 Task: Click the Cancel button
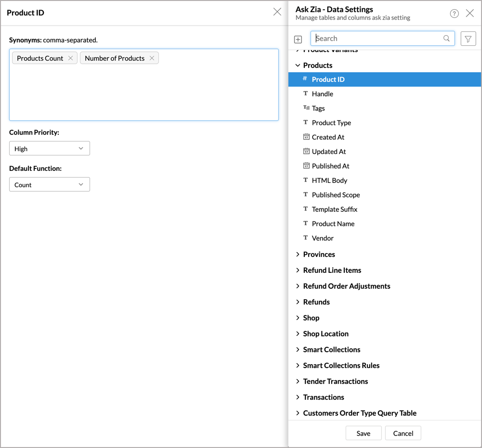click(403, 433)
